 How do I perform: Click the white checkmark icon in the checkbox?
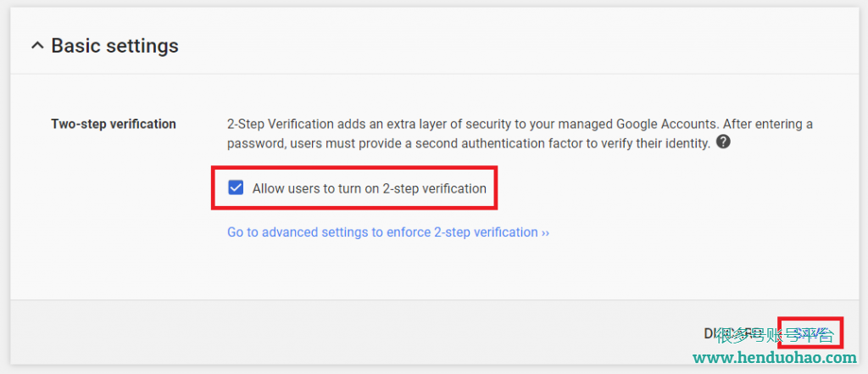(236, 188)
